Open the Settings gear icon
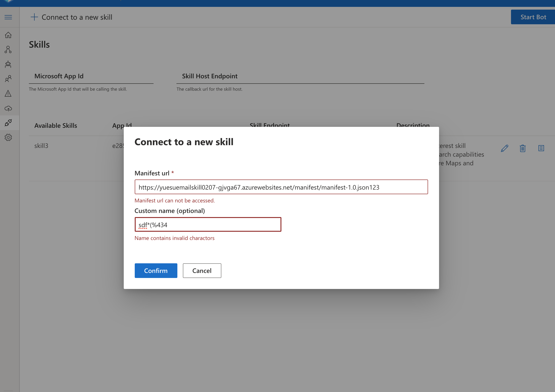This screenshot has width=555, height=392. click(8, 137)
